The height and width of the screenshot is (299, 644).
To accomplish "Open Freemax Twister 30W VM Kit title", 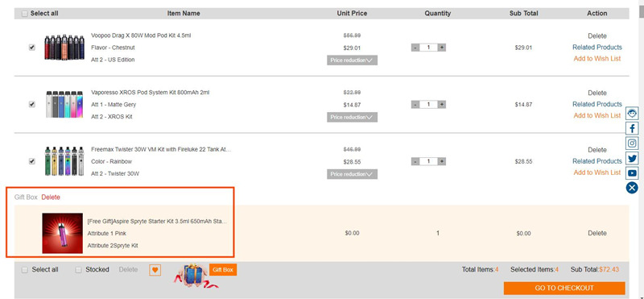I will click(161, 149).
